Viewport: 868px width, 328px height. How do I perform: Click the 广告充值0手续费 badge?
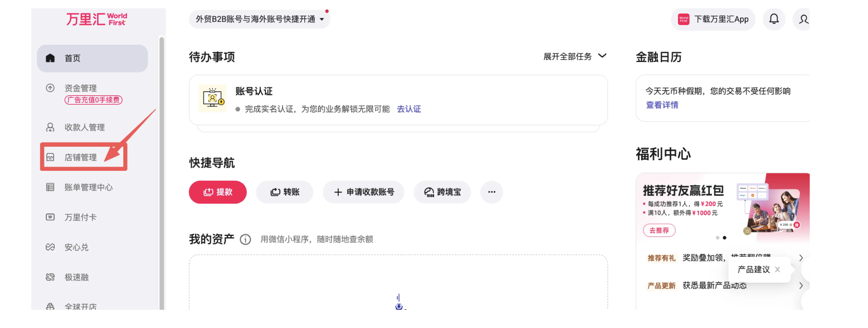[x=94, y=100]
